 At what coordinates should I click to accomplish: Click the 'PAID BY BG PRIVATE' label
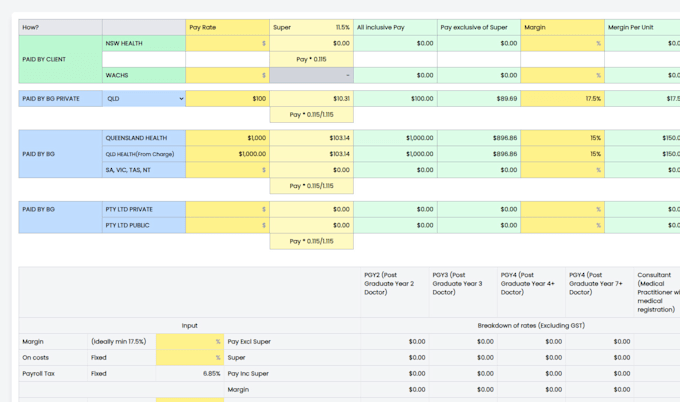51,98
